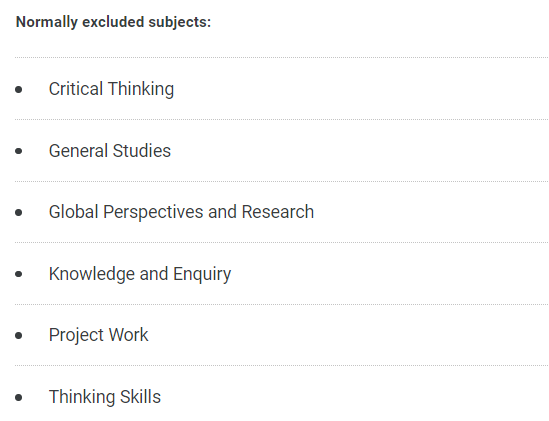Image resolution: width=549 pixels, height=421 pixels.
Task: Click divider above Knowledge and Enquiry
Action: pos(282,242)
